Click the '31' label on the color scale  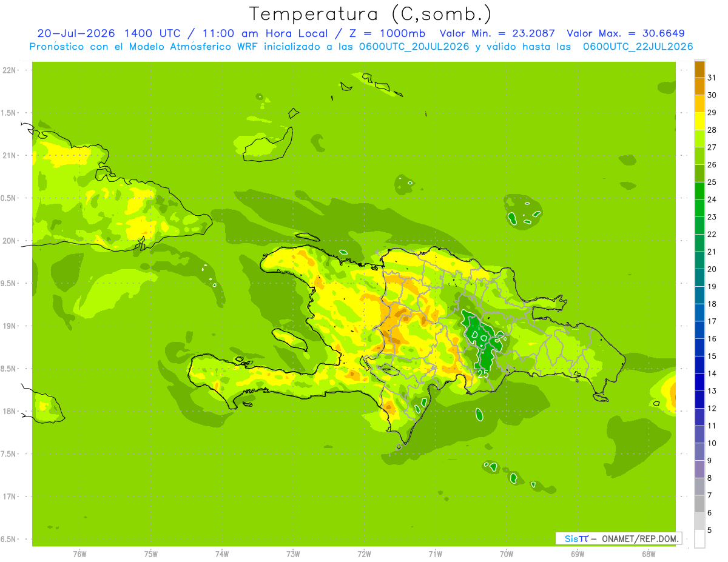pos(712,78)
